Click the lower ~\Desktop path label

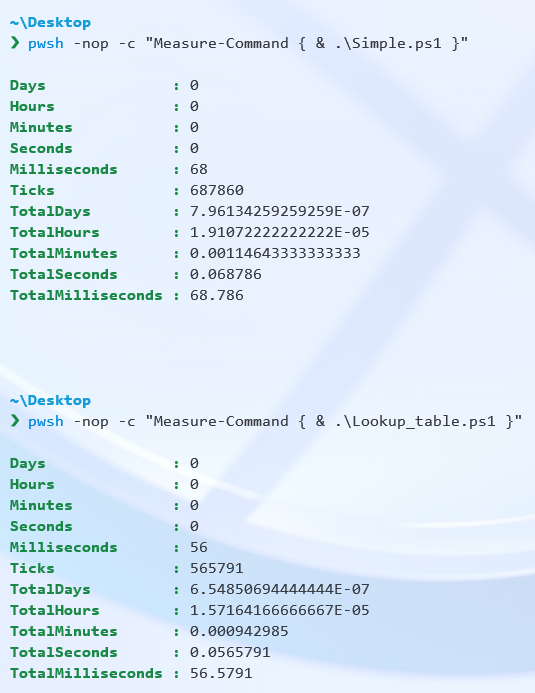click(x=50, y=400)
